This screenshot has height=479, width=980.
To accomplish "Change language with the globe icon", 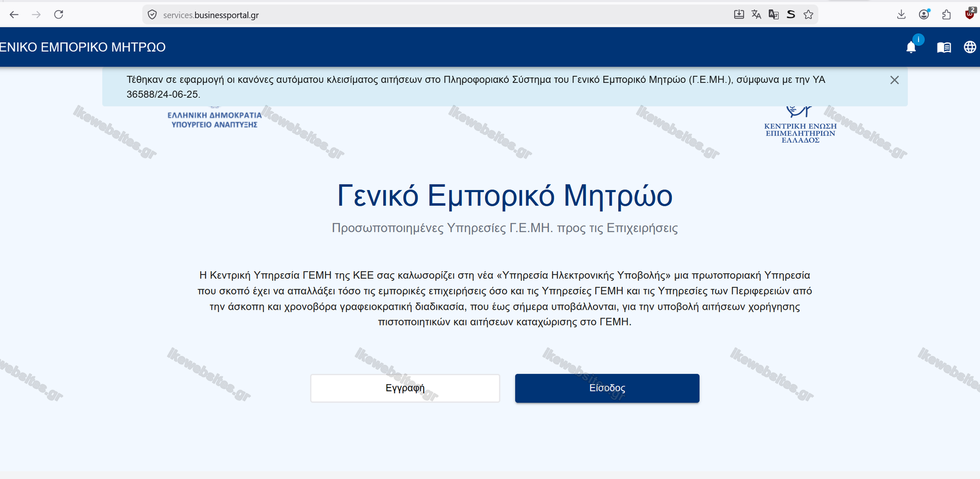I will 970,47.
